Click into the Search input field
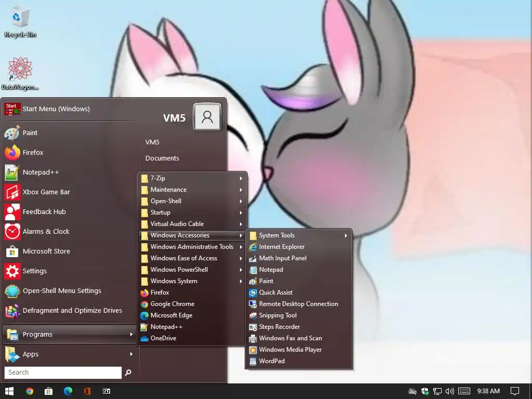Screen dimensions: 532x399 63,373
